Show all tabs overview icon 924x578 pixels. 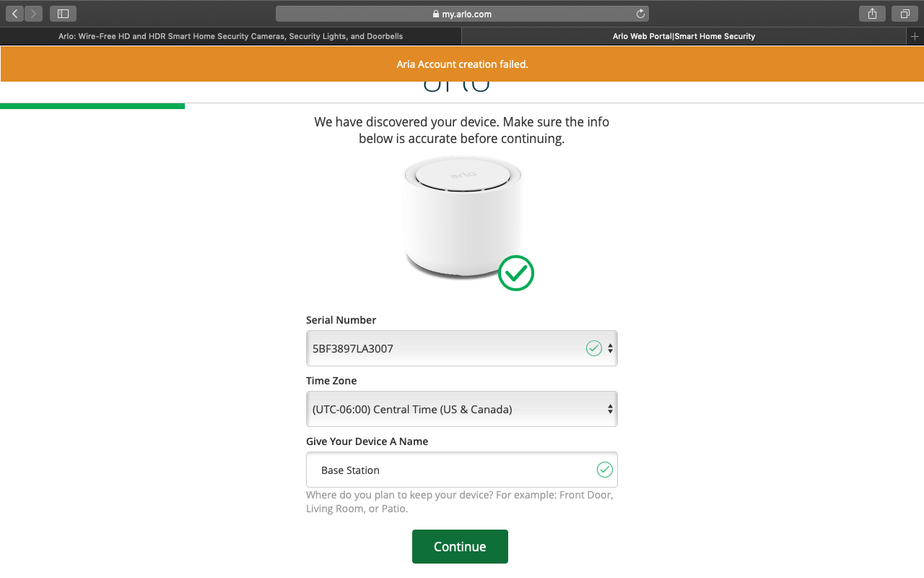905,14
